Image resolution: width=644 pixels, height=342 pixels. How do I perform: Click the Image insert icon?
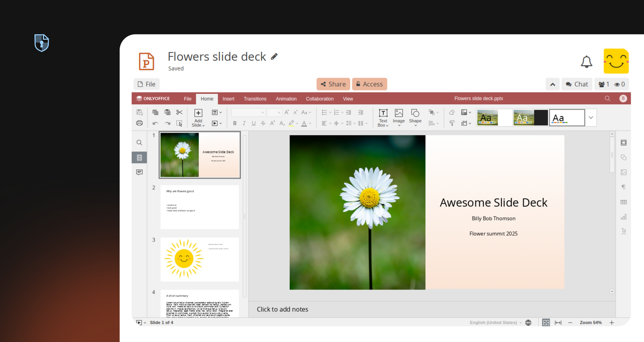(x=399, y=113)
